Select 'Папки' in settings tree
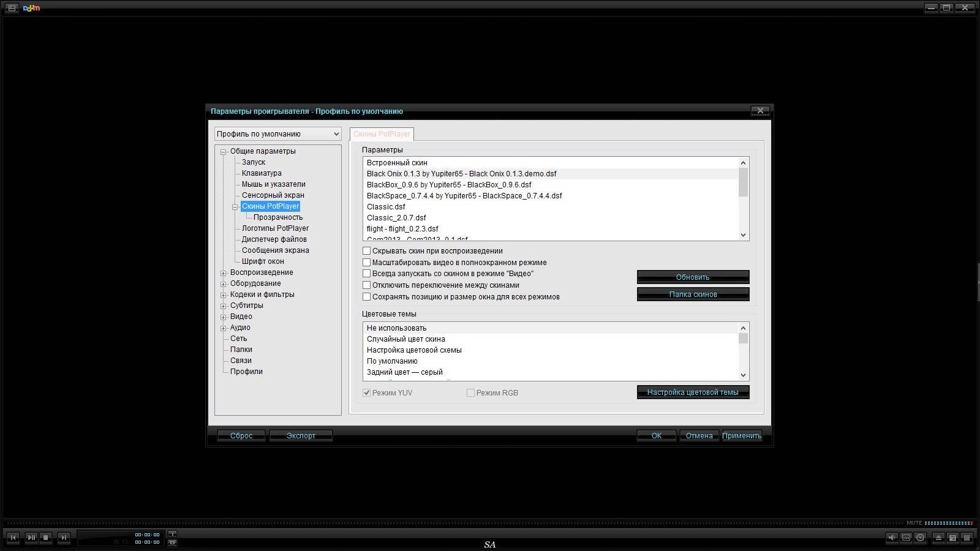 241,350
